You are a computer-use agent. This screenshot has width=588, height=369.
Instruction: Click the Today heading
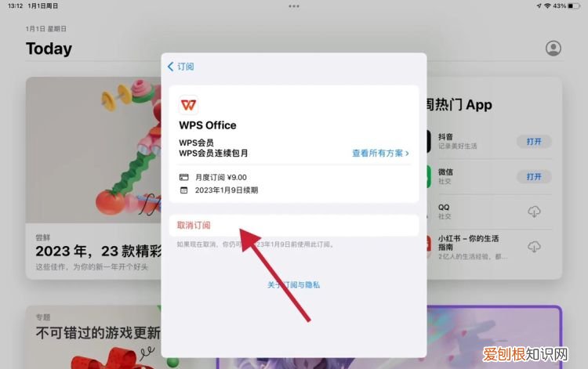[x=49, y=49]
